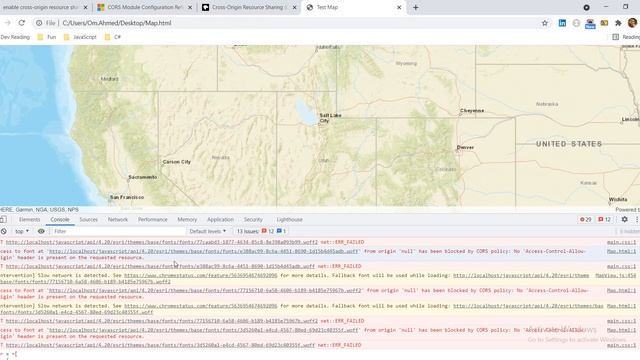
Task: Open the Extensions puzzle-piece menu
Action: [x=618, y=23]
